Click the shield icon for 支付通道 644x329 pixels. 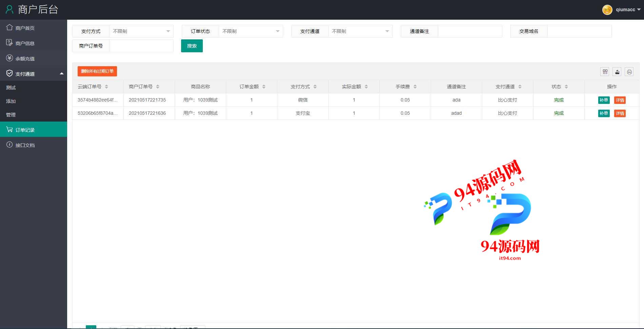(9, 73)
